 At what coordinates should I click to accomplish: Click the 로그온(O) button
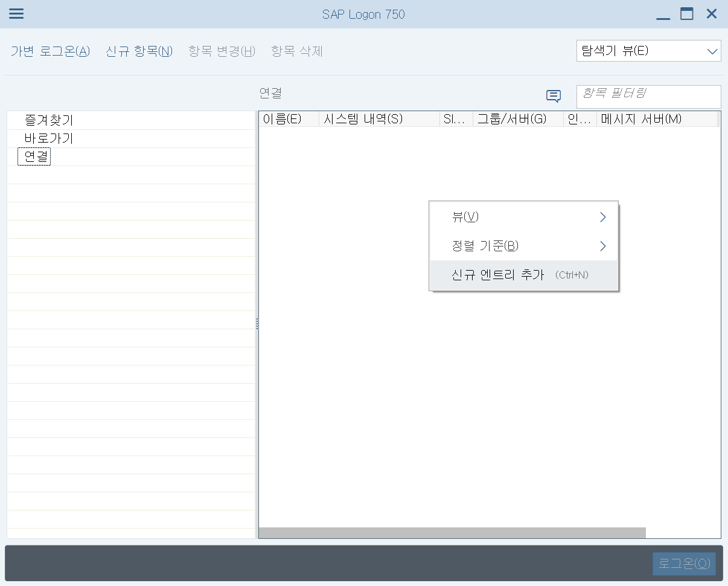click(x=684, y=564)
